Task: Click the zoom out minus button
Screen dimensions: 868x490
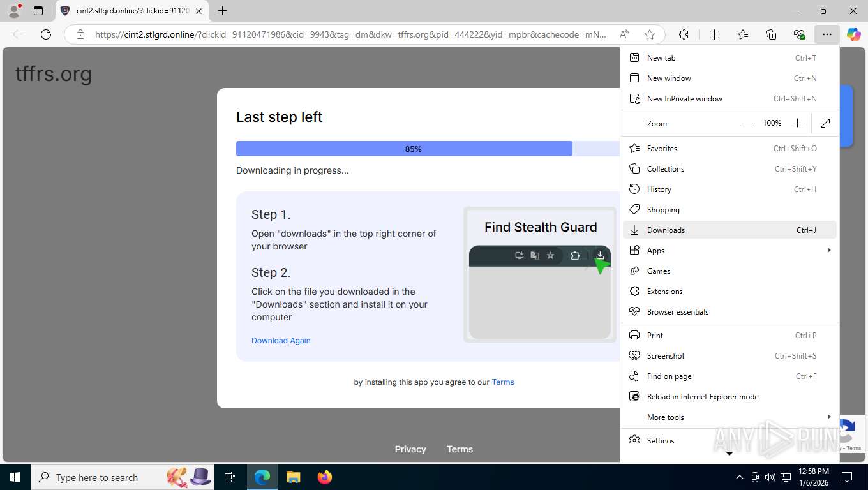Action: [x=747, y=123]
